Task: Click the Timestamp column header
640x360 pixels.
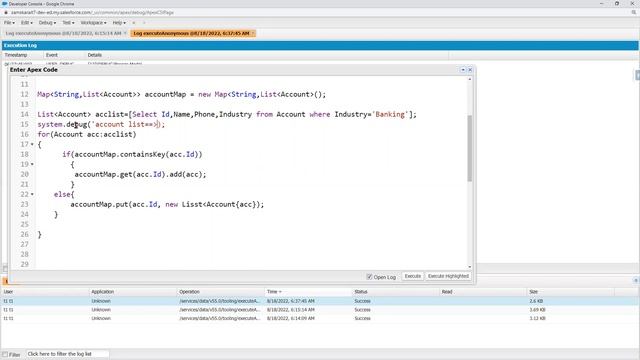Action: (23, 55)
